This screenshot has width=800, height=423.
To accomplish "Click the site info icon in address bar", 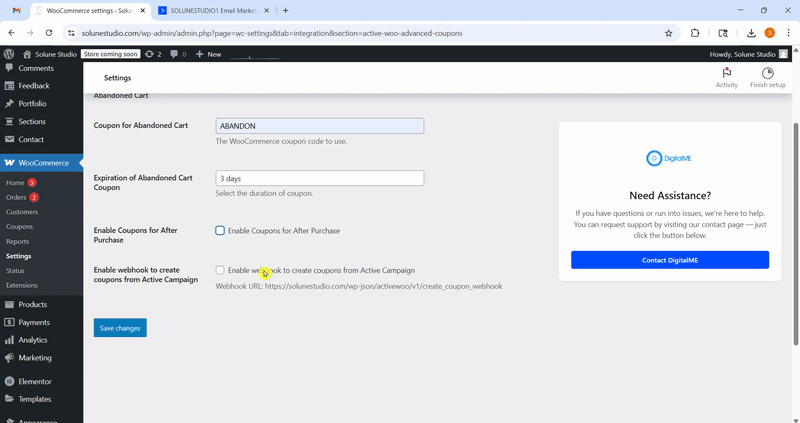I will click(x=71, y=33).
